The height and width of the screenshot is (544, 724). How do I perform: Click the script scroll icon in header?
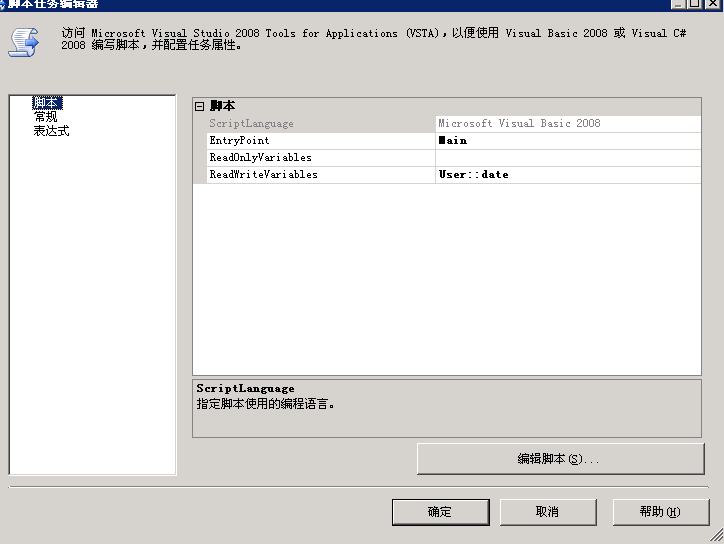pos(23,41)
